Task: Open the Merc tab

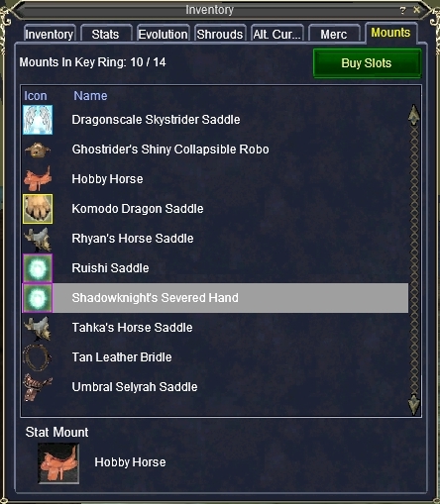Action: click(x=334, y=34)
